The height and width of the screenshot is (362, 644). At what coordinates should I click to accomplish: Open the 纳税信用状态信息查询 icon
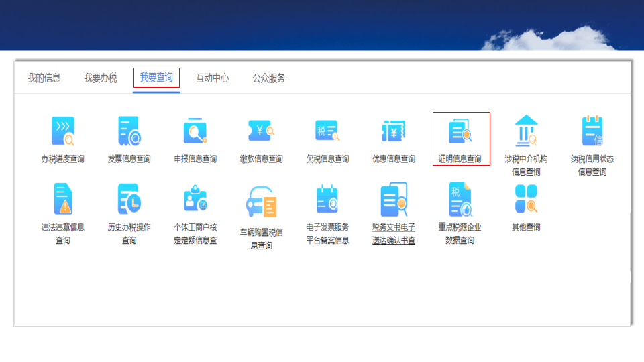(592, 131)
